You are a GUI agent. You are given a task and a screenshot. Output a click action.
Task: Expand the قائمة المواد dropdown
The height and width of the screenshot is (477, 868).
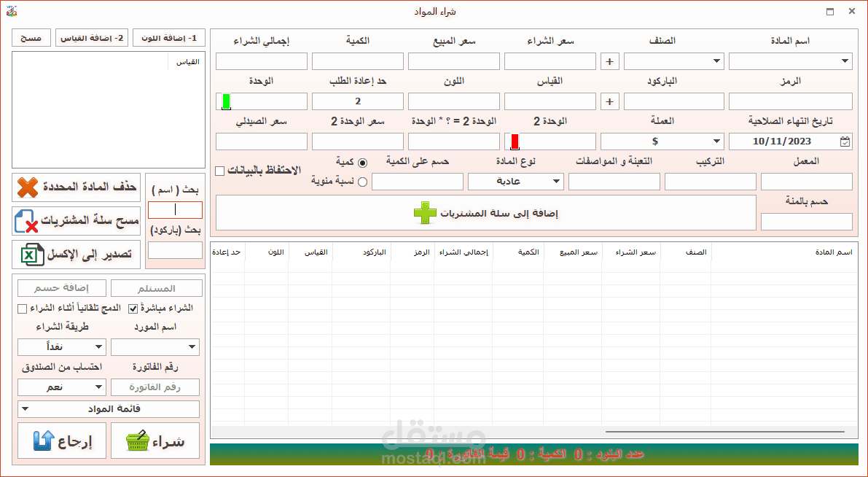[109, 409]
